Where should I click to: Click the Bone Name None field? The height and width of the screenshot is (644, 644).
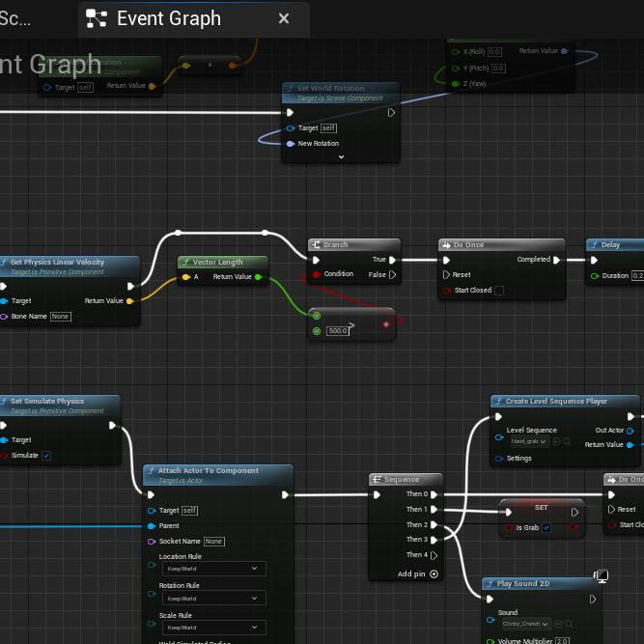(61, 317)
